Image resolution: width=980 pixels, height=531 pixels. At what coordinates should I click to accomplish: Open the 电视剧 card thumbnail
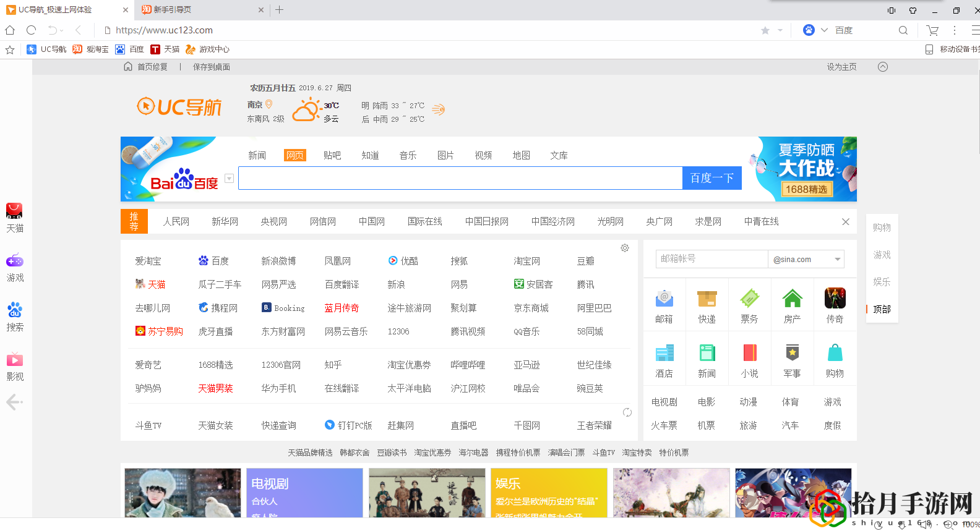tap(304, 493)
